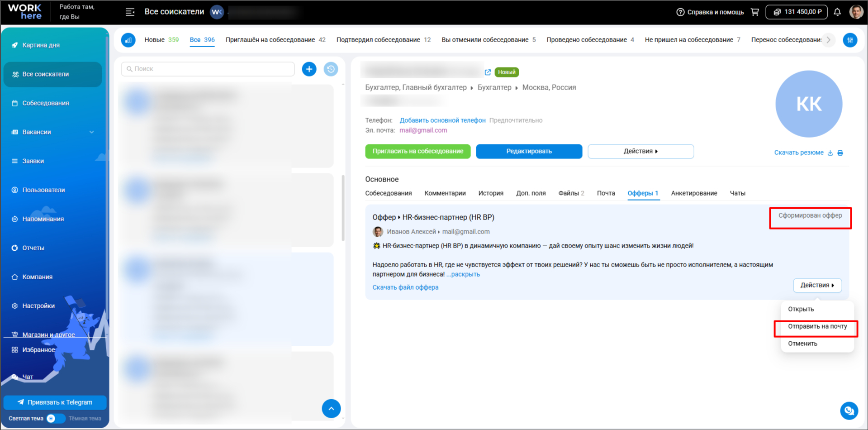The height and width of the screenshot is (430, 868).
Task: Open Почта tab
Action: pos(606,193)
